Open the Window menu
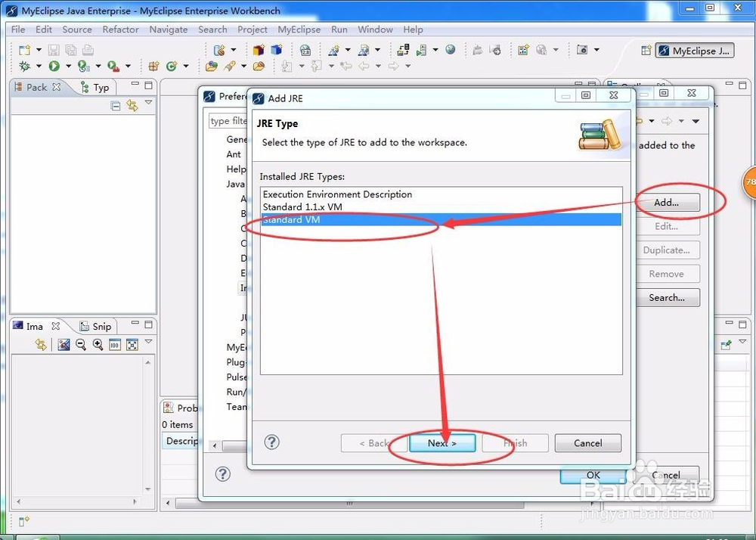756x540 pixels. pyautogui.click(x=375, y=29)
